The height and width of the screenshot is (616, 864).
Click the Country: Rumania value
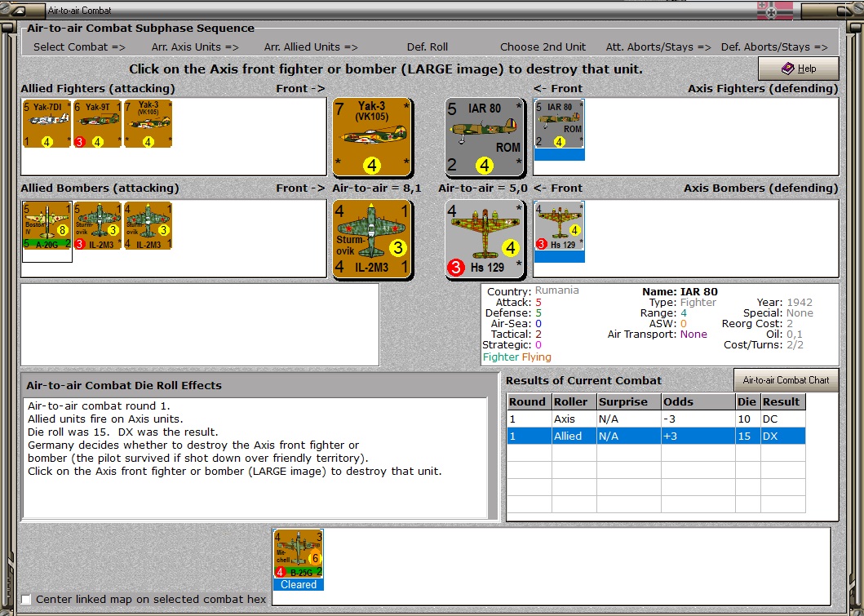click(x=556, y=290)
